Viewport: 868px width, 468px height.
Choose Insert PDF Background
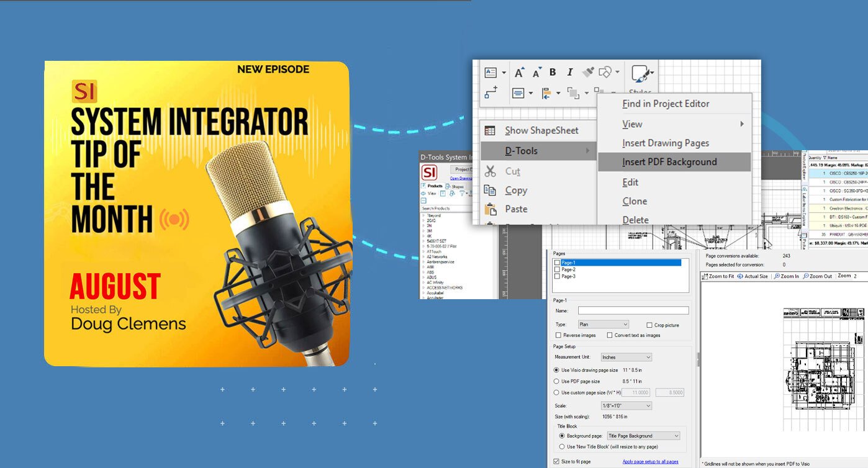[674, 162]
